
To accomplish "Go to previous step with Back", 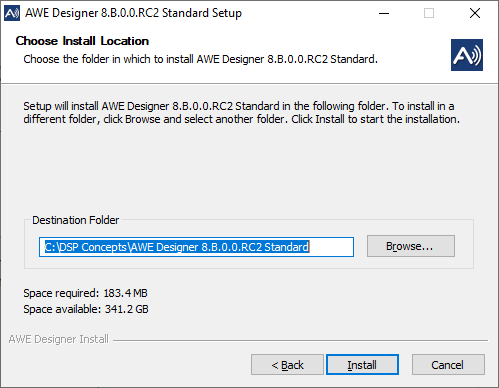I will [x=287, y=365].
